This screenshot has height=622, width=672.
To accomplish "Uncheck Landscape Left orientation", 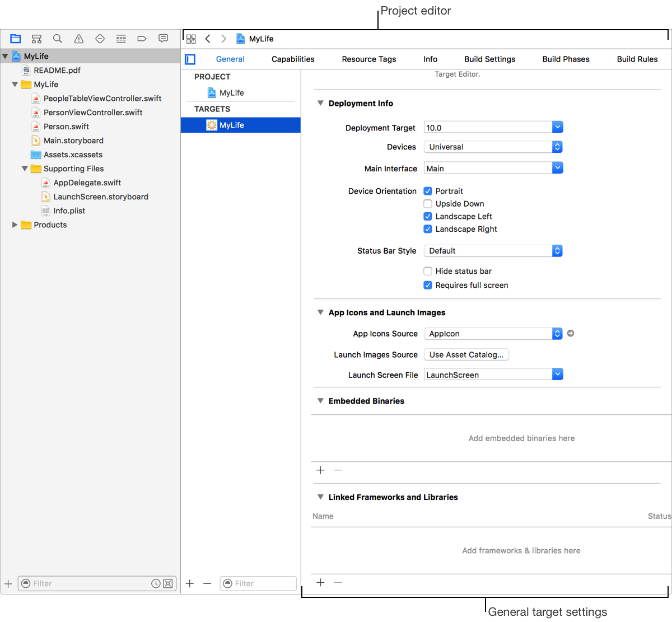I will pos(428,217).
